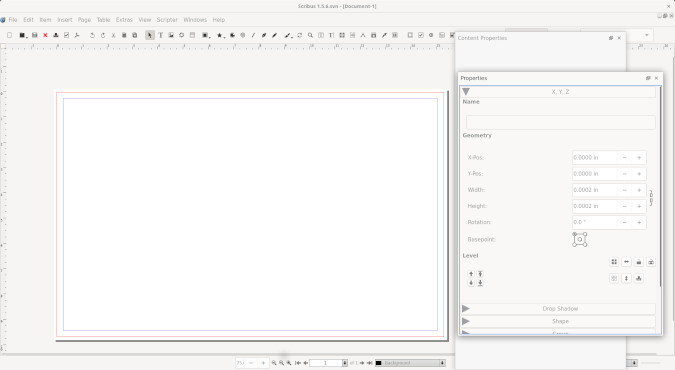This screenshot has height=370, width=675.
Task: Open the Insert menu
Action: pos(65,20)
